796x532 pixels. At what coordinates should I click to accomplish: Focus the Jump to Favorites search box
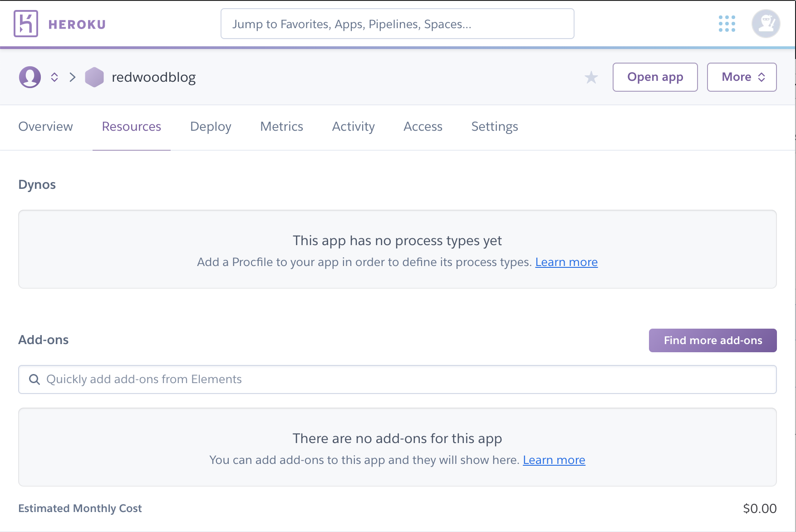click(397, 24)
